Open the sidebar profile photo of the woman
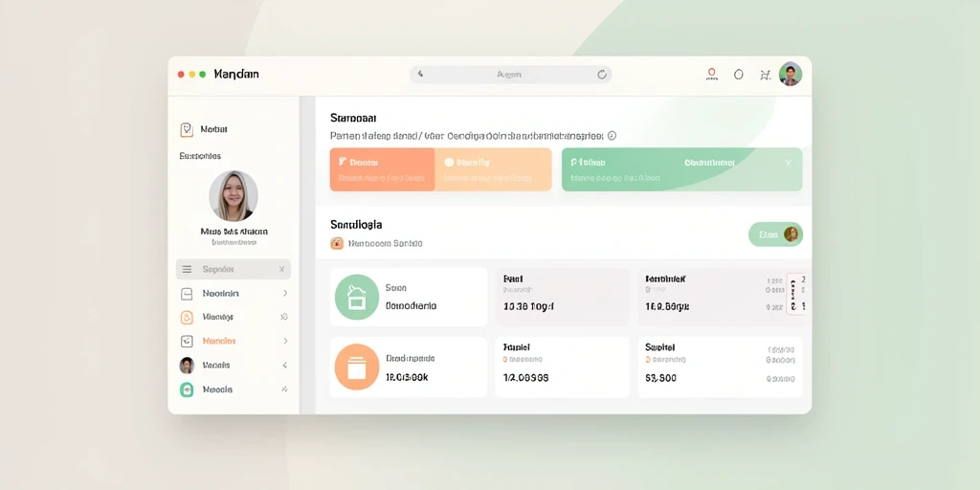Image resolution: width=980 pixels, height=490 pixels. (234, 196)
